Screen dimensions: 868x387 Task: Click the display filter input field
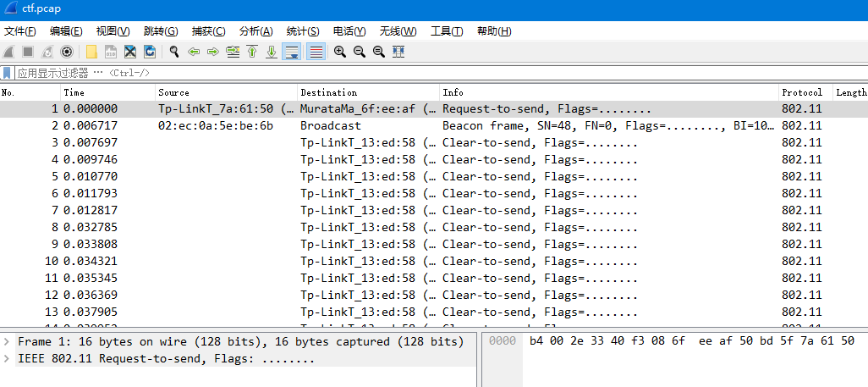point(441,73)
